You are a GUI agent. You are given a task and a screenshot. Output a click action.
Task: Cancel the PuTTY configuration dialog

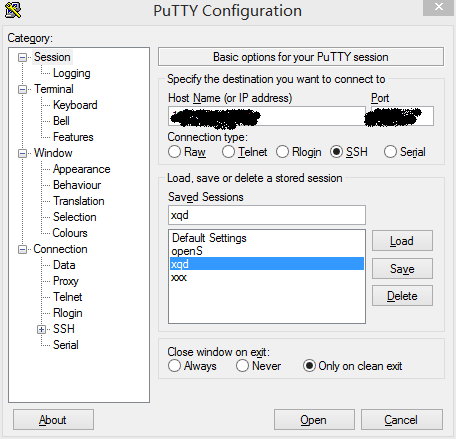[402, 420]
